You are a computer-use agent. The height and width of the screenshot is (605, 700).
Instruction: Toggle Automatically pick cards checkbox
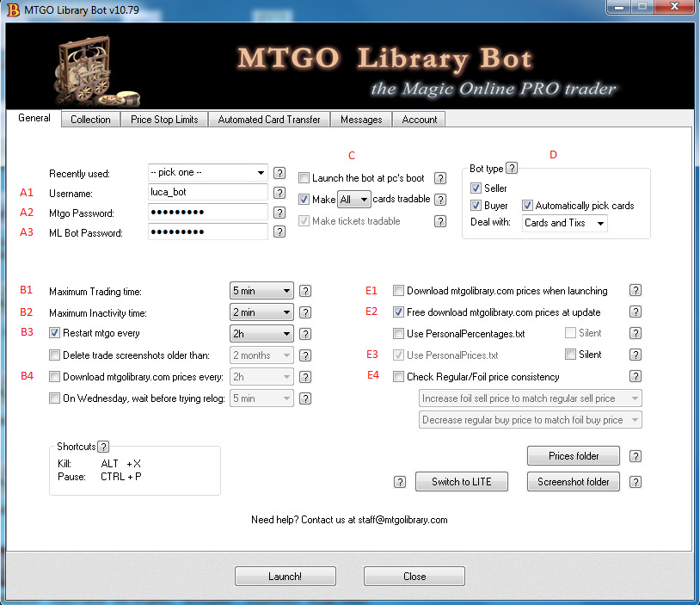(527, 206)
